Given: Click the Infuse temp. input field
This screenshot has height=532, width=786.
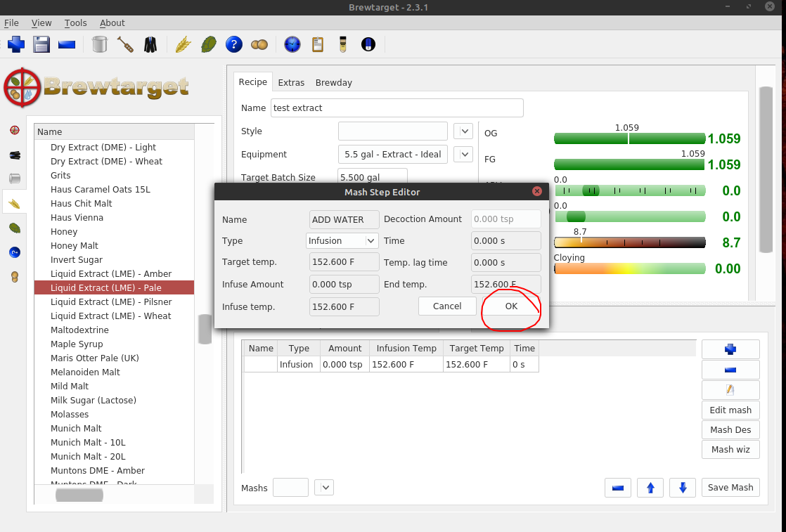Looking at the screenshot, I should click(344, 306).
